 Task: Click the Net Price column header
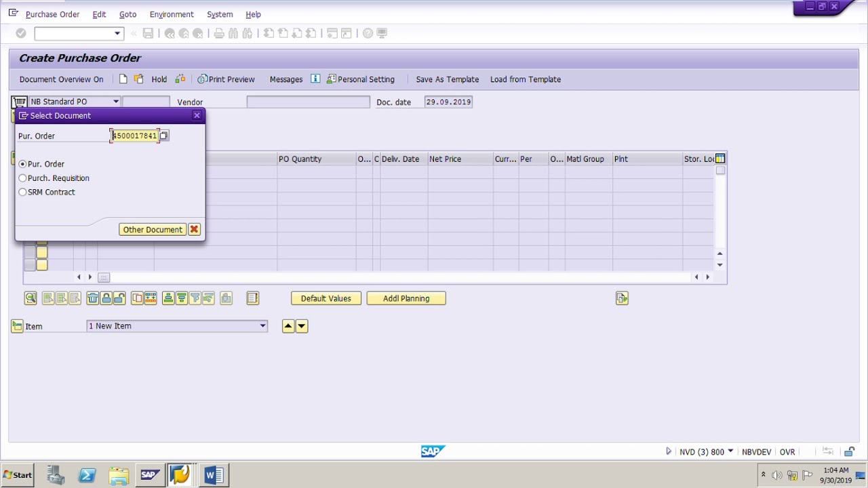click(460, 159)
